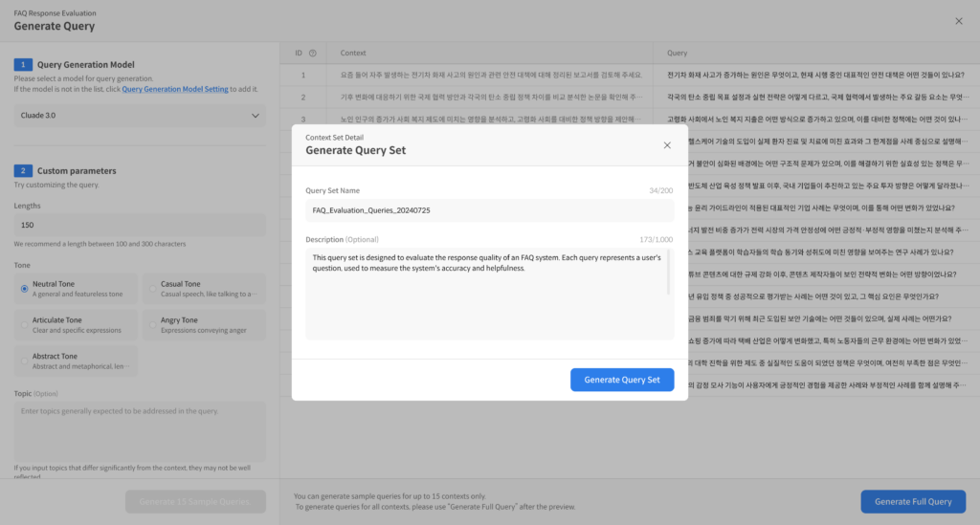Select table row with ID 1
Screen dimensions: 980x525
tap(630, 75)
